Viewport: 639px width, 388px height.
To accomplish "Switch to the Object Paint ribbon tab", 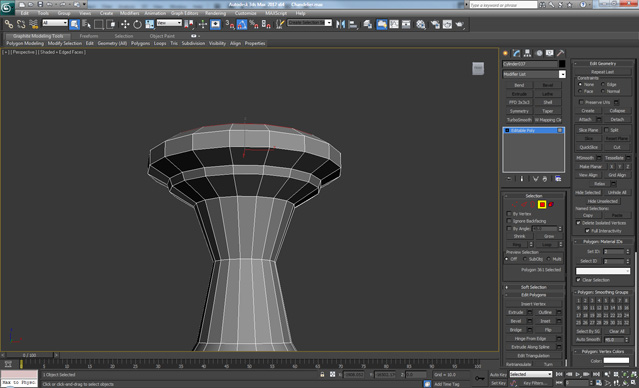I will pos(162,36).
